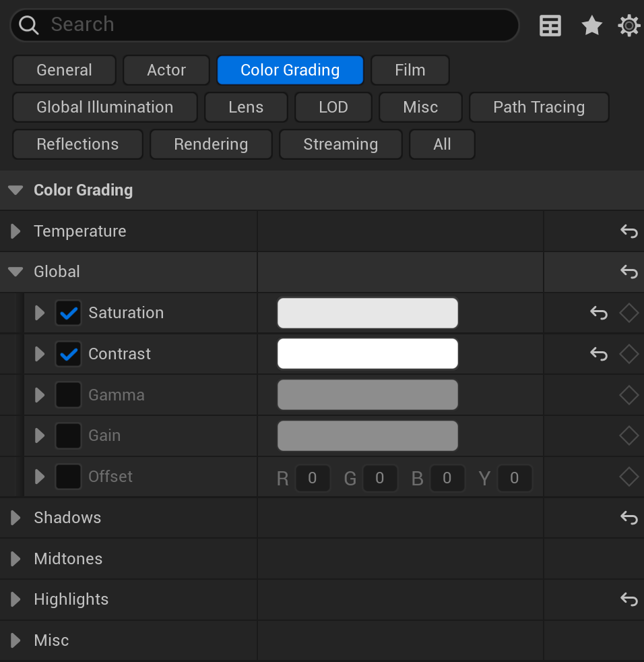This screenshot has width=644, height=662.
Task: Show favorites with the star icon
Action: 591,26
